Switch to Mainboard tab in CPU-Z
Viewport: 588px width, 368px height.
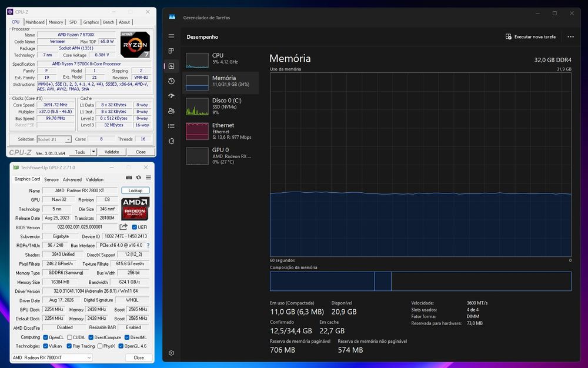pos(35,22)
